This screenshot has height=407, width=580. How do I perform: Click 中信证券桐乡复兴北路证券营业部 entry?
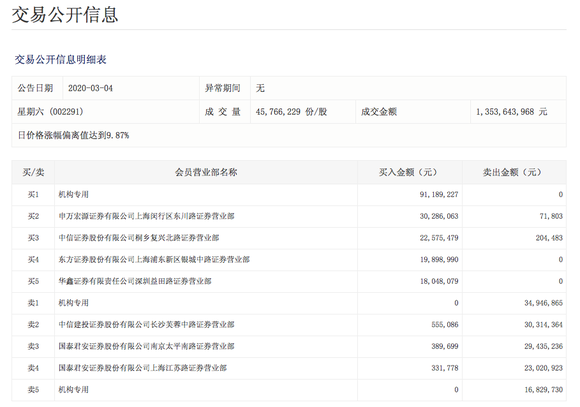pos(139,238)
